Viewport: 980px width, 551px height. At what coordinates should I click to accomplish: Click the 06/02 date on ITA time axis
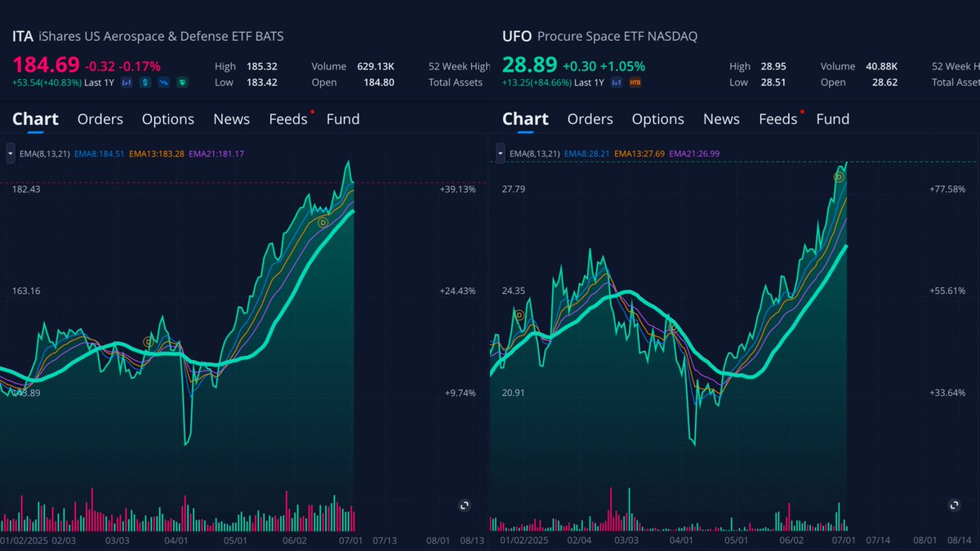(x=295, y=540)
